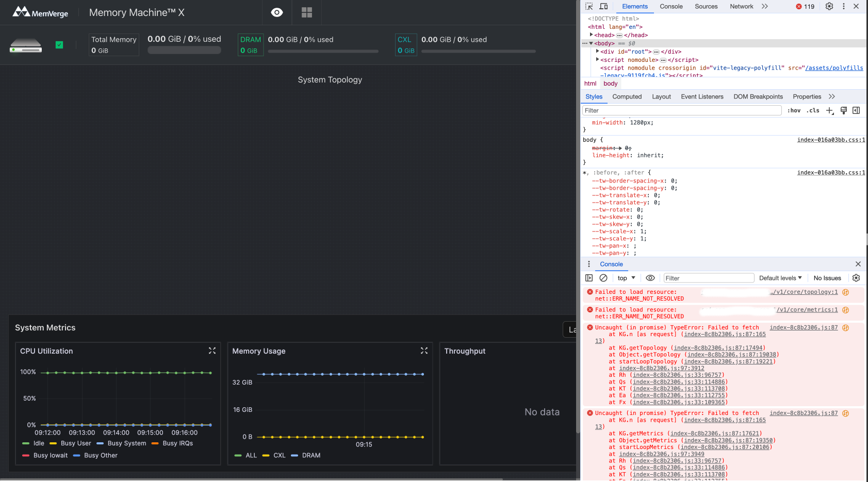Toggle DevTools device toolbar icon
This screenshot has width=868, height=482.
[603, 6]
